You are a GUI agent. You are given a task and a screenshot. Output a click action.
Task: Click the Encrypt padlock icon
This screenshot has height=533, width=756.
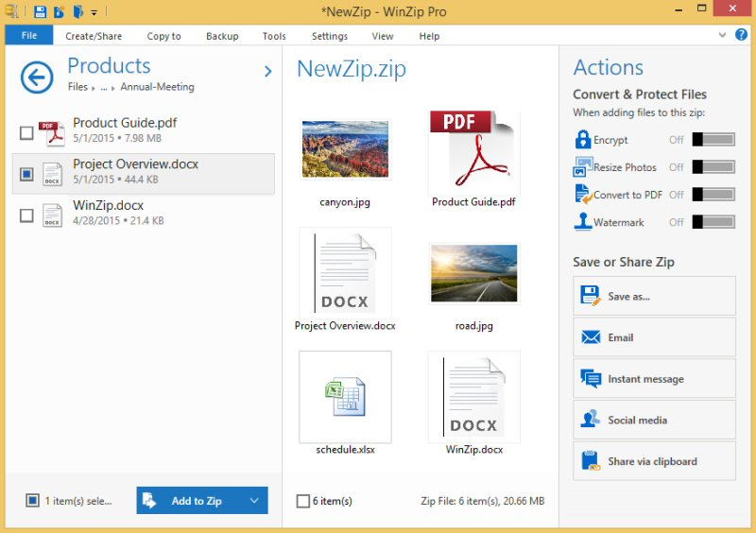tap(582, 140)
